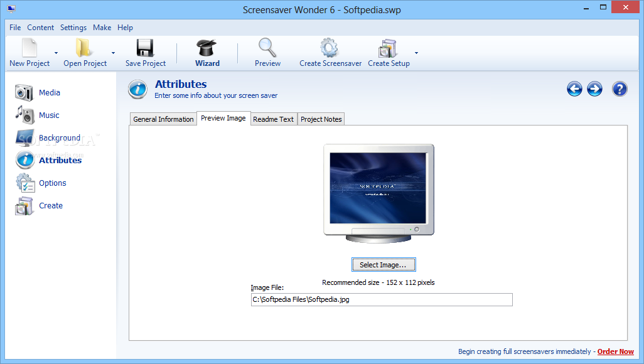The height and width of the screenshot is (364, 644).
Task: Select the Preview Image tab
Action: coord(223,119)
